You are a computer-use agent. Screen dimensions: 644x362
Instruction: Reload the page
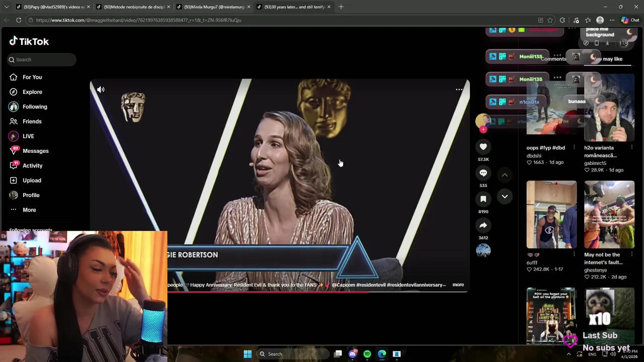pyautogui.click(x=18, y=20)
